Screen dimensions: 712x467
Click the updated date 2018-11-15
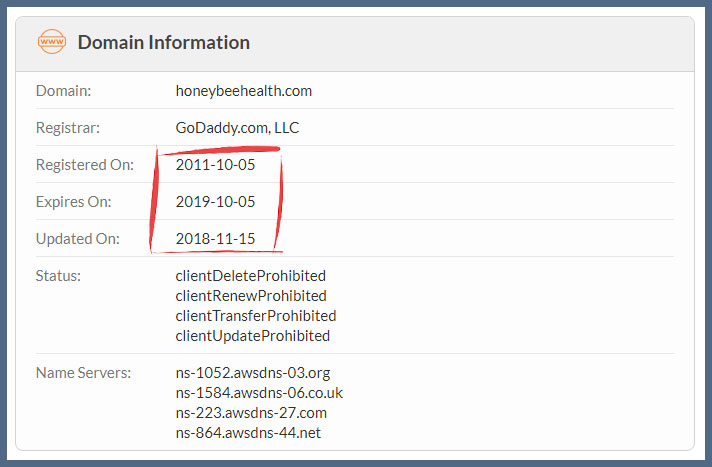pyautogui.click(x=215, y=239)
